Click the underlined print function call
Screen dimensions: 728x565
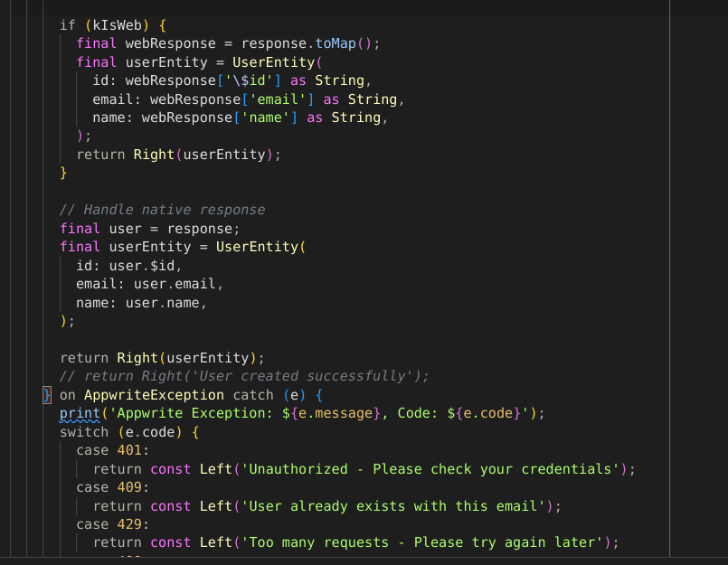pyautogui.click(x=80, y=413)
